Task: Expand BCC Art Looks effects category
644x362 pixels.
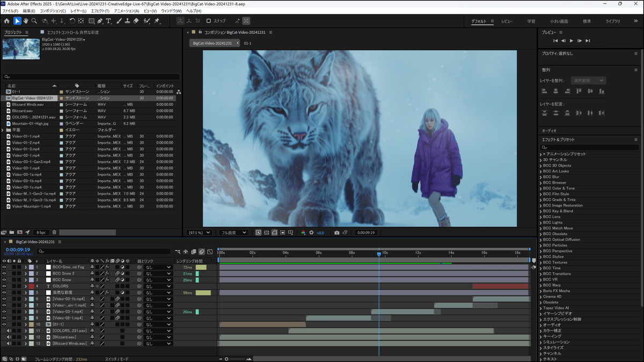Action: (541, 171)
